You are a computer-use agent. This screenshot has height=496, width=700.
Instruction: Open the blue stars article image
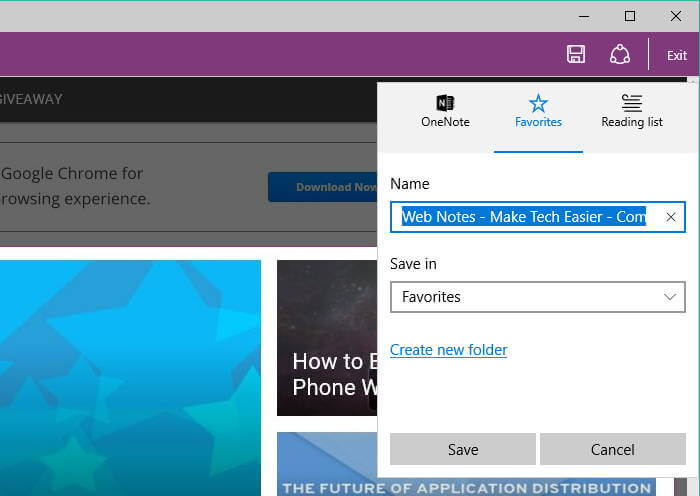pyautogui.click(x=130, y=378)
